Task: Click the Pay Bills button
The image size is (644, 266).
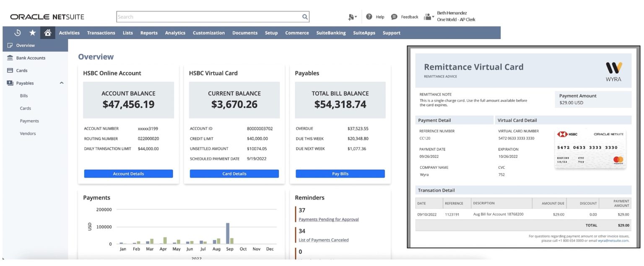Action: (x=340, y=173)
